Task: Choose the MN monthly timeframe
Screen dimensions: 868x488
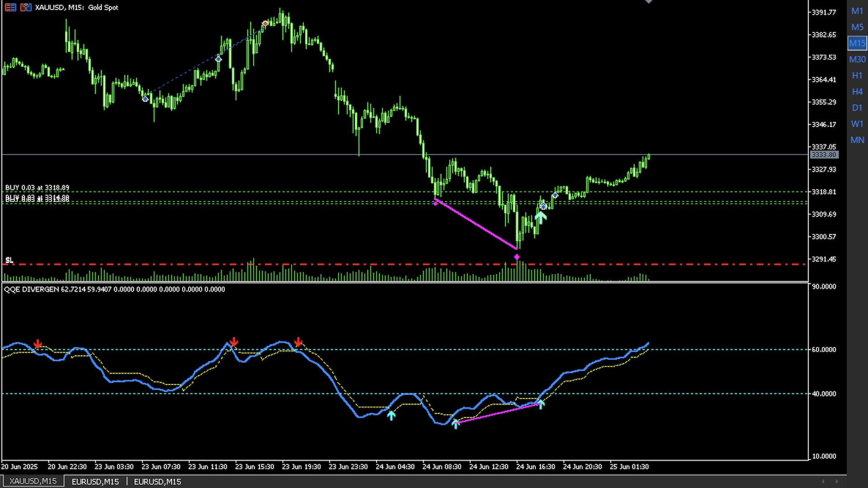Action: (857, 140)
